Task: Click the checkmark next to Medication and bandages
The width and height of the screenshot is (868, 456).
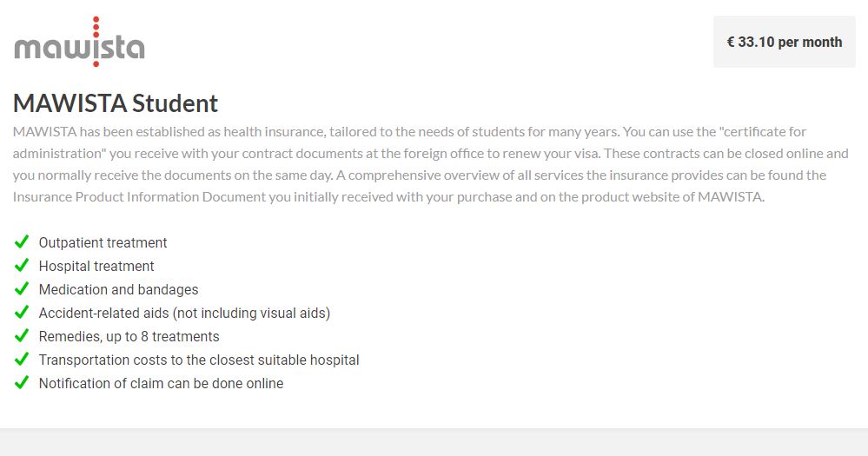Action: 22,288
